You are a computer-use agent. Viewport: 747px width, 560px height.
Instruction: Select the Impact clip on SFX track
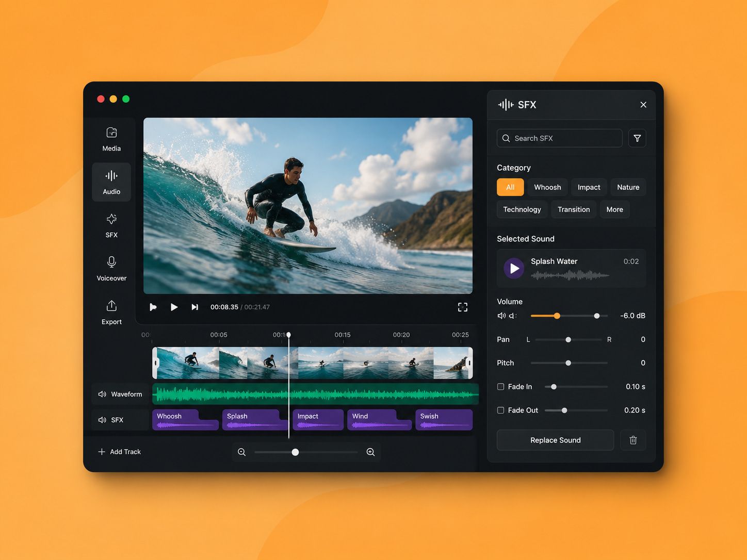[318, 420]
